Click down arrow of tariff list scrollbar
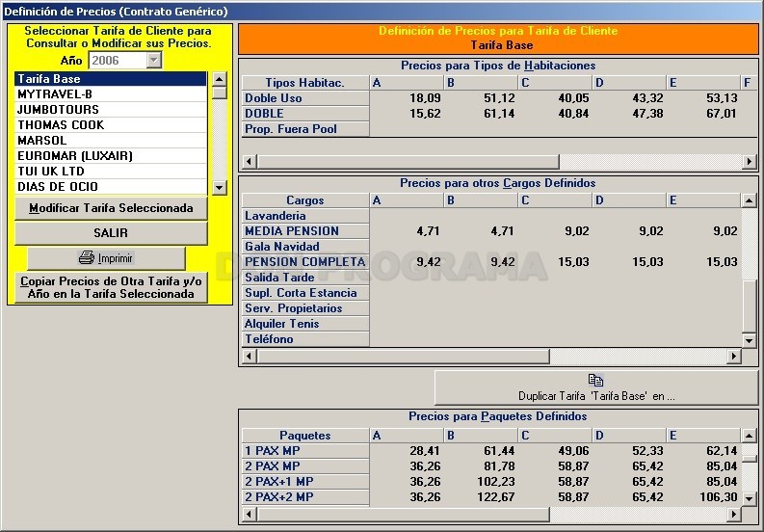The image size is (764, 532). (x=220, y=187)
